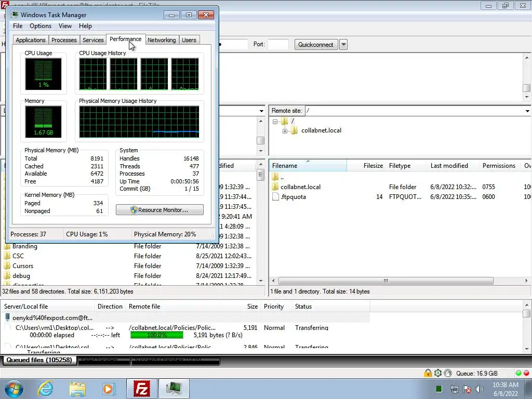
Task: Switch to the Networking tab
Action: click(x=162, y=40)
